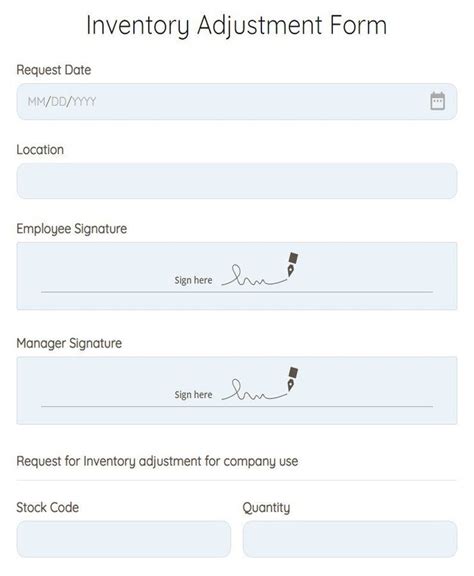This screenshot has height=576, width=474.
Task: Click the Location field label
Action: click(x=40, y=150)
